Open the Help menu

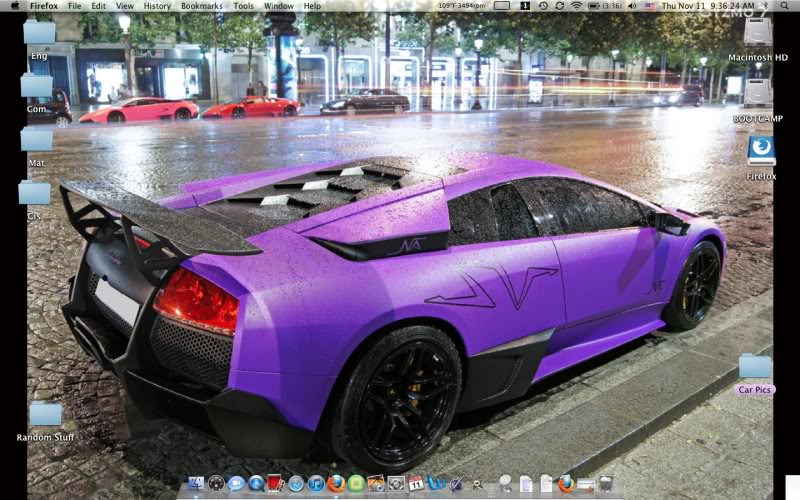312,6
